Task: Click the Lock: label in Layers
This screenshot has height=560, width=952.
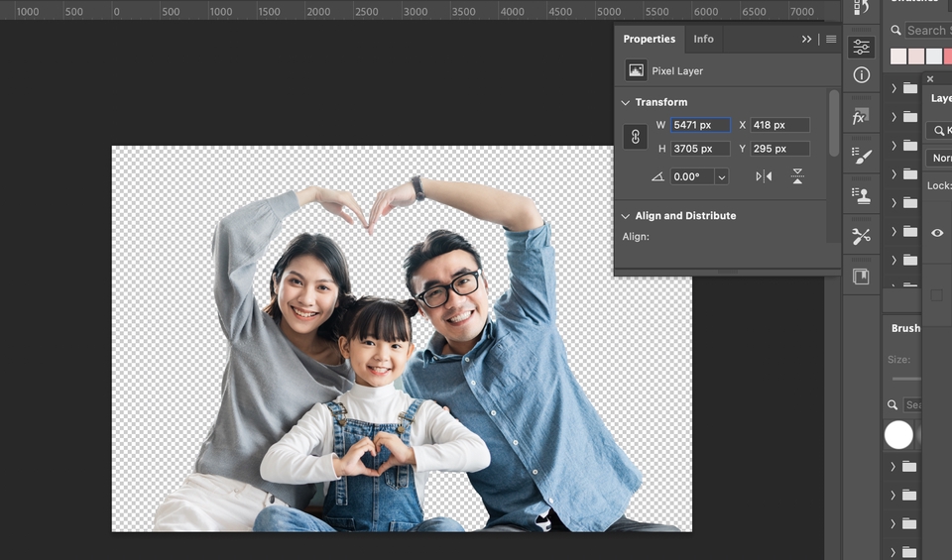Action: click(939, 185)
